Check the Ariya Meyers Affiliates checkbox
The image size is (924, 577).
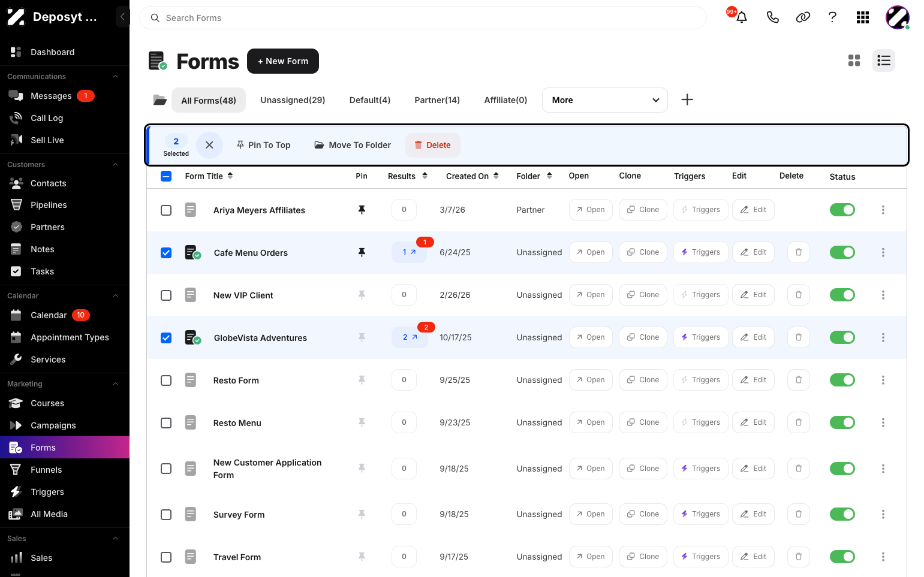[166, 210]
